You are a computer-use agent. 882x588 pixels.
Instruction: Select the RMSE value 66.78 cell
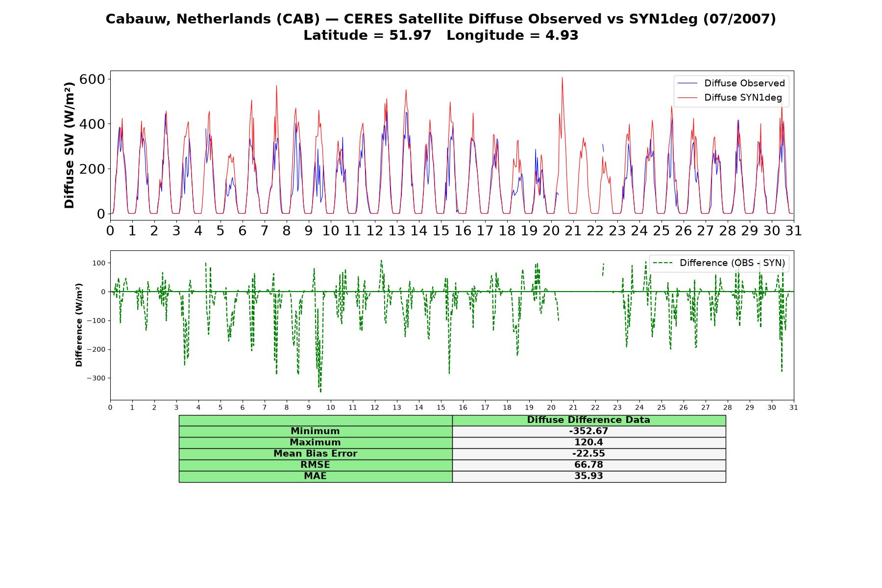click(589, 465)
